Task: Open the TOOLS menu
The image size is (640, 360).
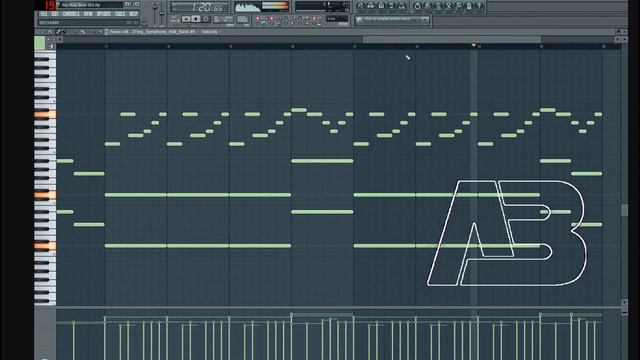Action: 120,14
